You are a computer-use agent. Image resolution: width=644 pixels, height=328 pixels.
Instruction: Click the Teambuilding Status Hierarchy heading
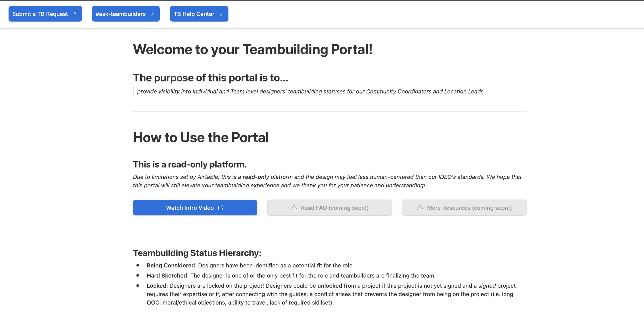coord(197,253)
